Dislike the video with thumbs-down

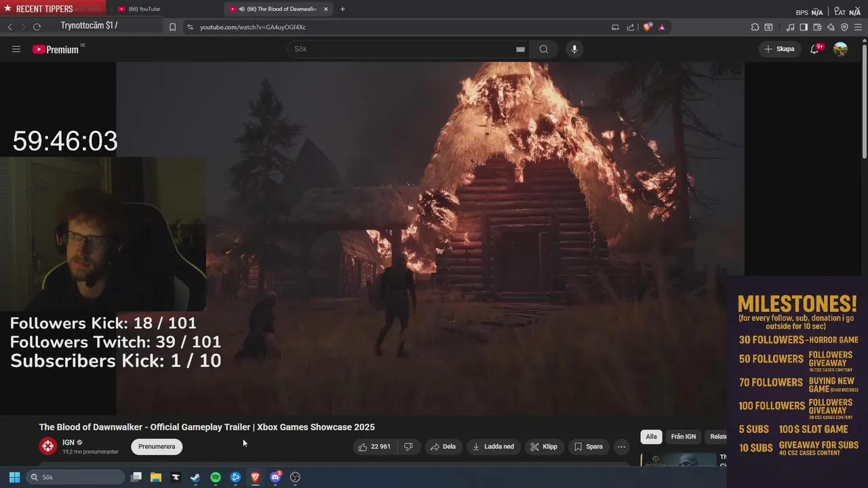coord(408,447)
